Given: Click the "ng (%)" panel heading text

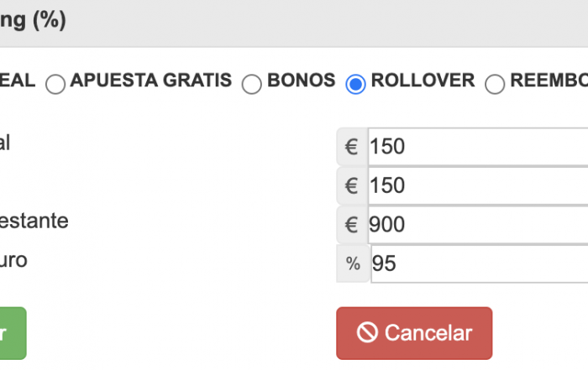Looking at the screenshot, I should coord(32,20).
